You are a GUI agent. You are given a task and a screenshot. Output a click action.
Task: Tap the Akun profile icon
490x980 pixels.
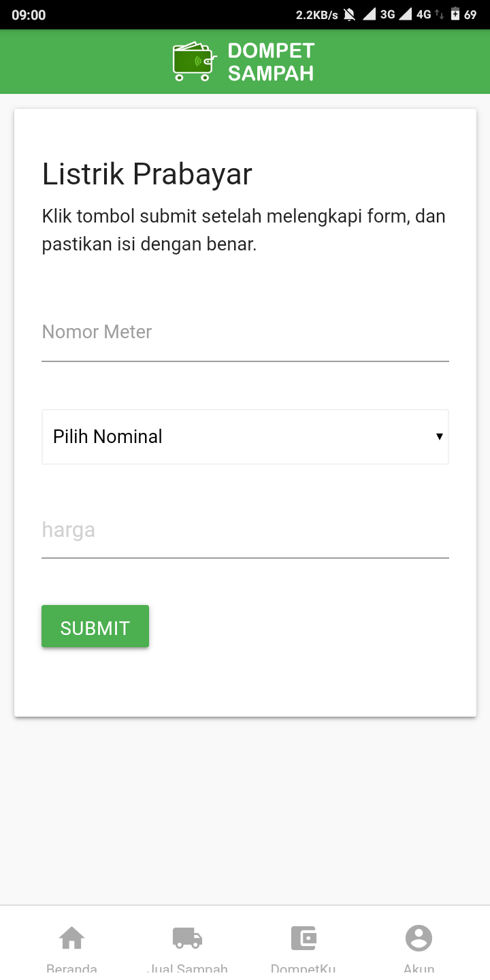tap(419, 938)
